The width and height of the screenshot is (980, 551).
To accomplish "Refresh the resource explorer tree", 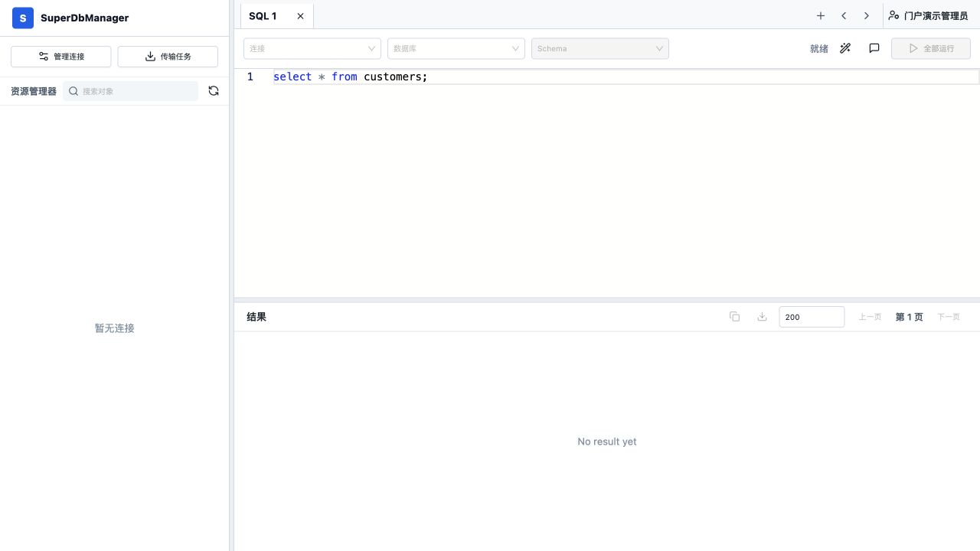I will pyautogui.click(x=214, y=91).
